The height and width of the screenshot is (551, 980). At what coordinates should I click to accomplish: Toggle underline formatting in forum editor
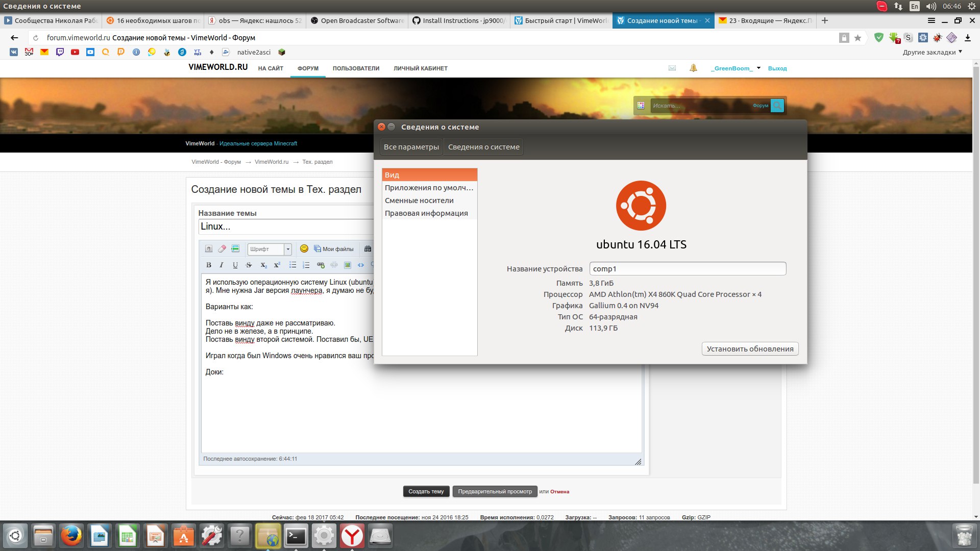click(235, 265)
